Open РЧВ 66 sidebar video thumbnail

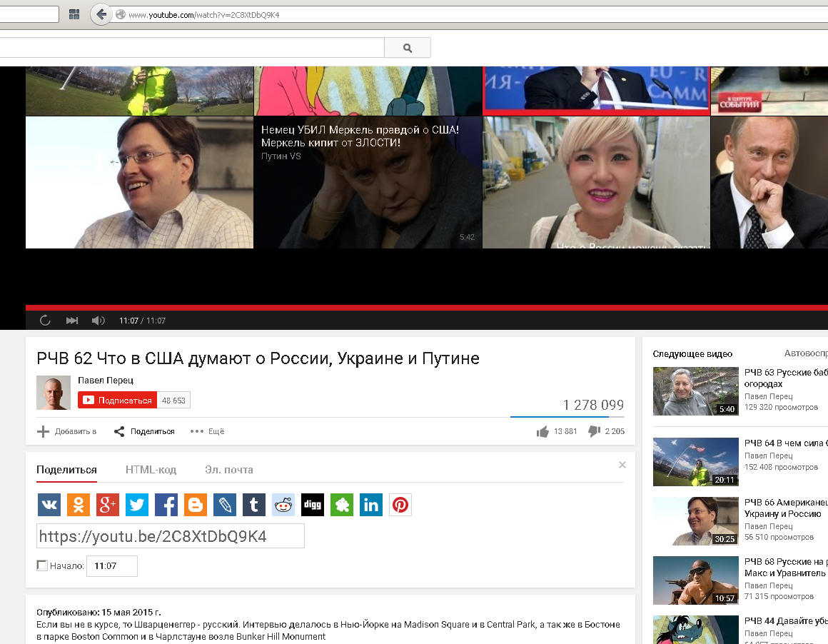[x=695, y=521]
